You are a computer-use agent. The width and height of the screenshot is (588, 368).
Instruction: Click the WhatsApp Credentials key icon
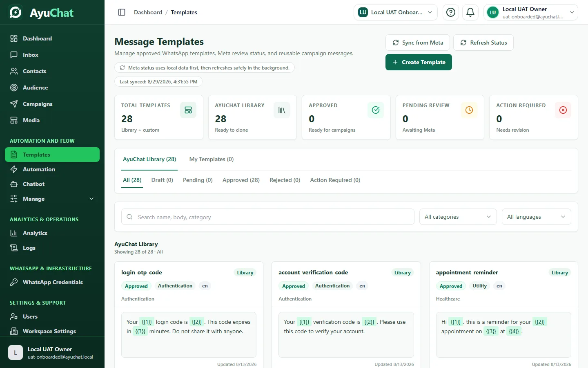pos(14,282)
